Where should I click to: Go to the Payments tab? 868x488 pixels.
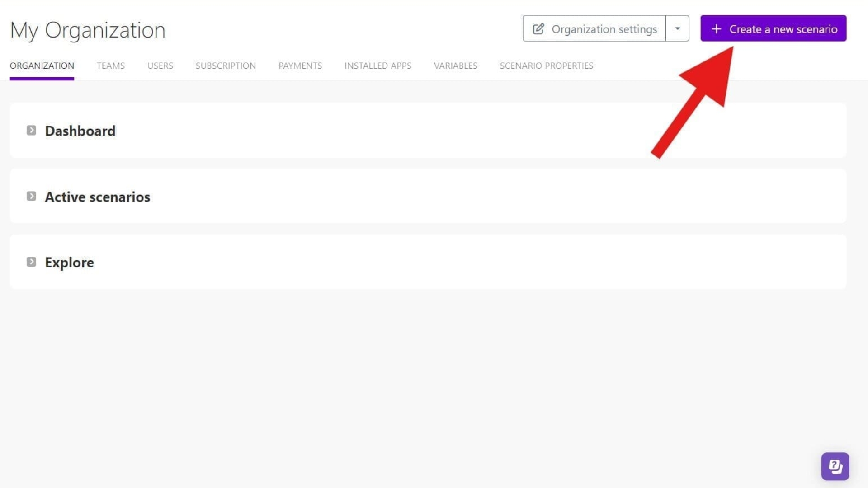click(300, 66)
